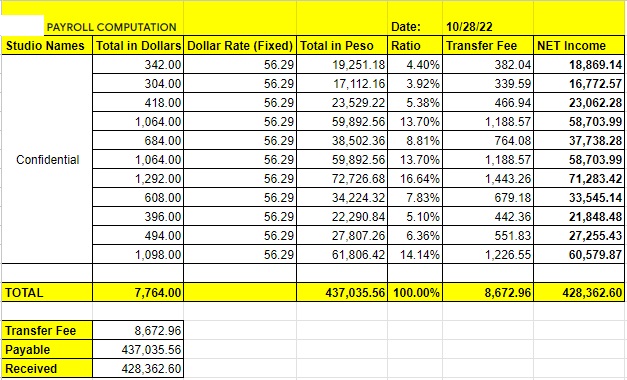This screenshot has width=627, height=380.
Task: Select the peso total 17,112.16
Action: point(342,83)
